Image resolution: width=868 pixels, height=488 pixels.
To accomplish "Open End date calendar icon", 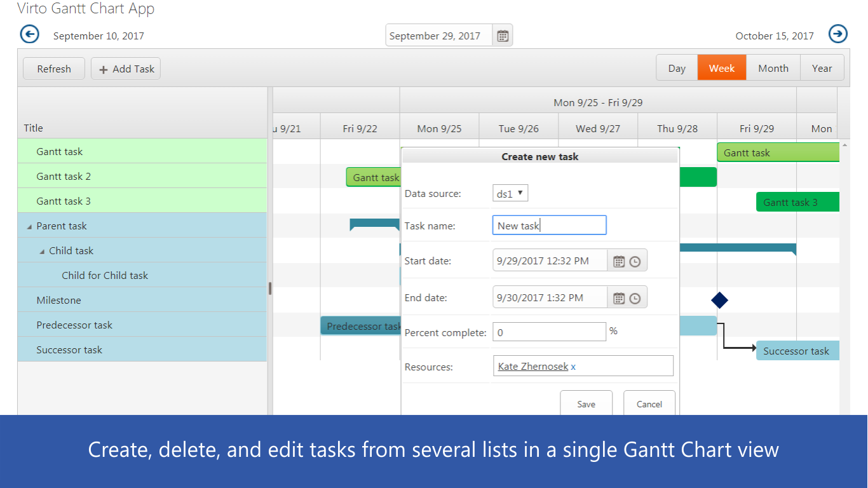I will 619,298.
